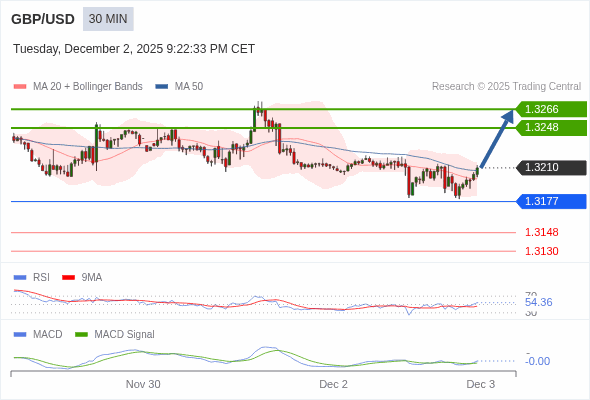Click the dark blue MA 50 legend swatch
The width and height of the screenshot is (590, 400).
pyautogui.click(x=162, y=87)
